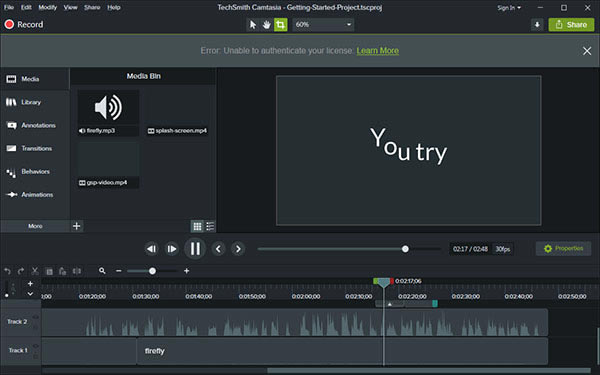Click the add media plus button

[x=77, y=226]
